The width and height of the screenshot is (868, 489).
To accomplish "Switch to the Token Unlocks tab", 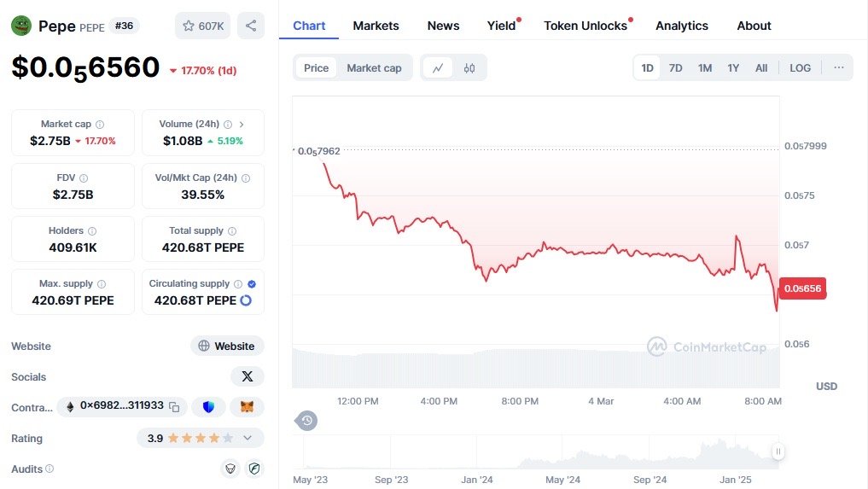I will (585, 26).
